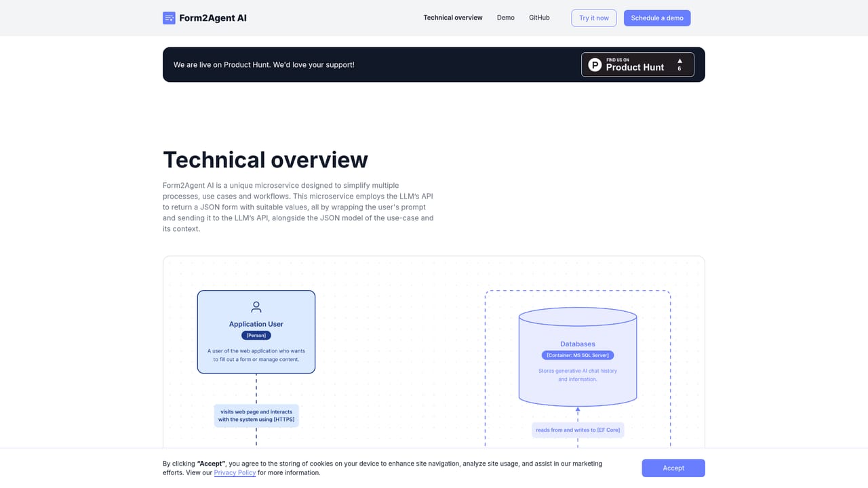Click the 'reads from and writes to [EF Core]' label

(x=578, y=430)
